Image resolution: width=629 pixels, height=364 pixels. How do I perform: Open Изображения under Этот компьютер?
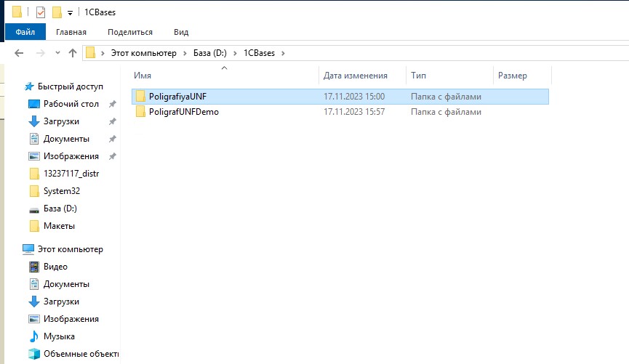[71, 319]
